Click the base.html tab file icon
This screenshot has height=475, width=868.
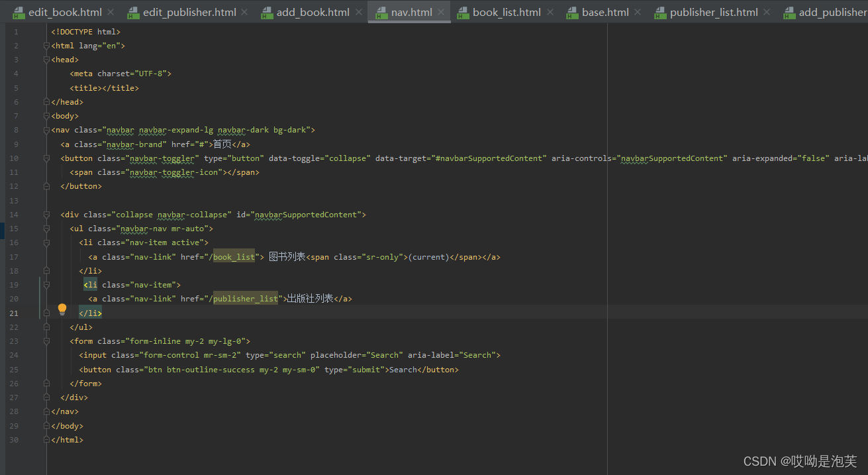coord(572,12)
